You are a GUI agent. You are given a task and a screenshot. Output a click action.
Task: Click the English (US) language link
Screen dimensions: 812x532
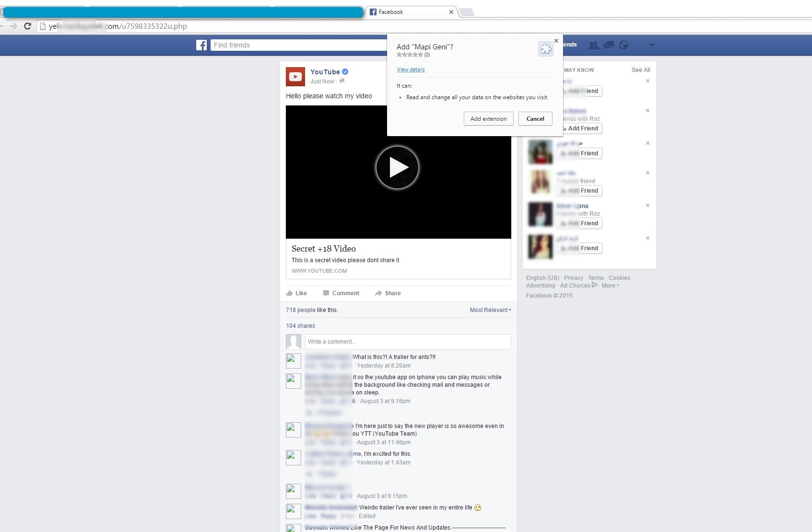click(542, 278)
